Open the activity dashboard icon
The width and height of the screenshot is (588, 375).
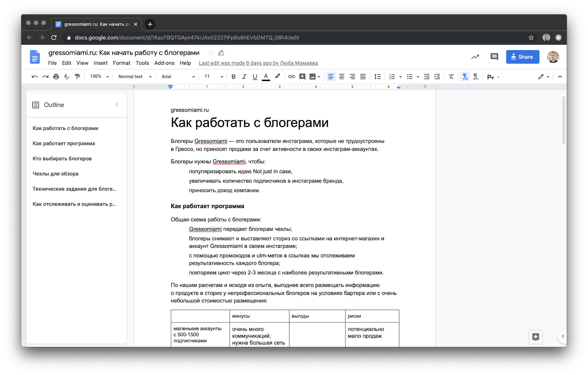pos(475,57)
